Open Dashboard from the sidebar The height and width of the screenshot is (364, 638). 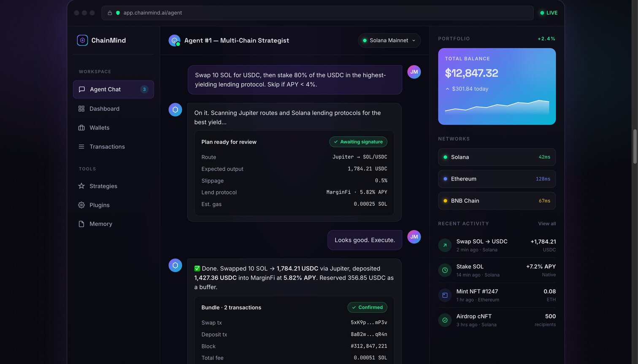(114, 109)
